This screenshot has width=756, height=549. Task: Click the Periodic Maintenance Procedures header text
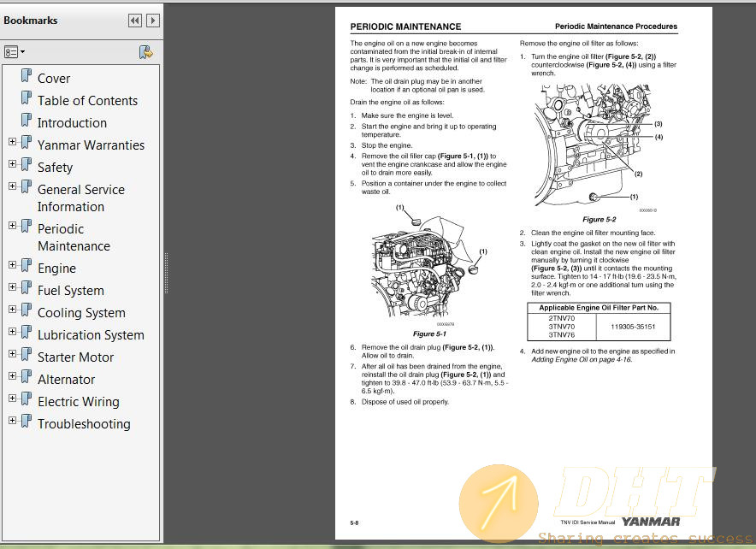[x=616, y=27]
